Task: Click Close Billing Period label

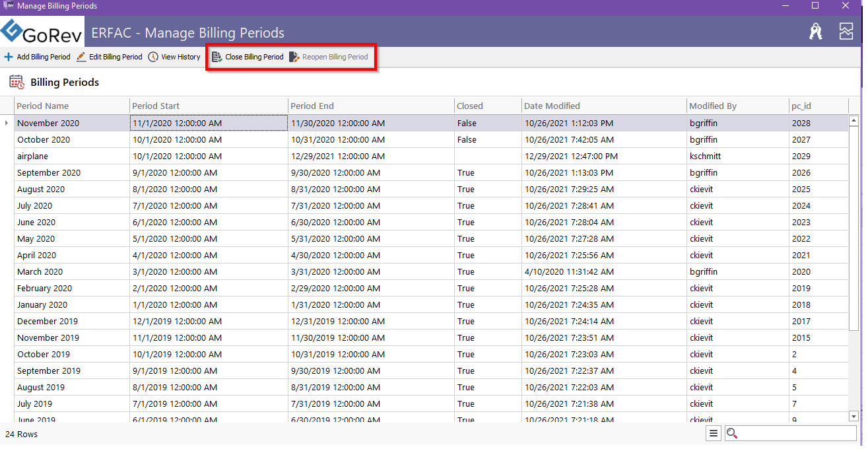Action: click(x=254, y=57)
